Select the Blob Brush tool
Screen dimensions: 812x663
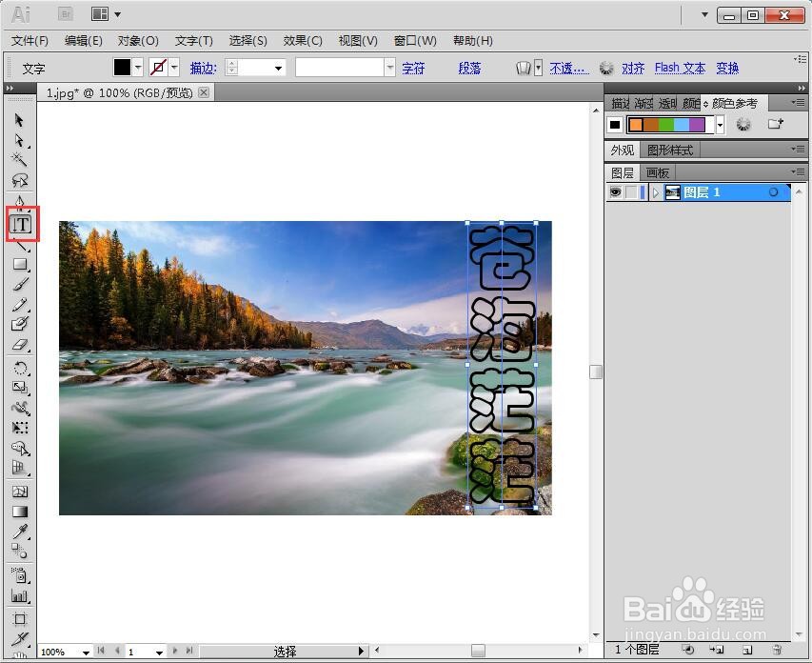point(20,324)
